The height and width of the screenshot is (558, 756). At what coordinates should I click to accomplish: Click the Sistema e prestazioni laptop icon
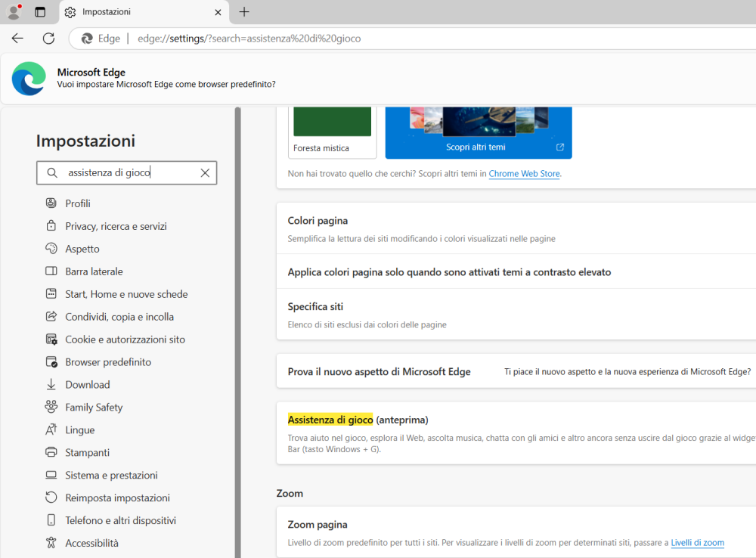51,475
